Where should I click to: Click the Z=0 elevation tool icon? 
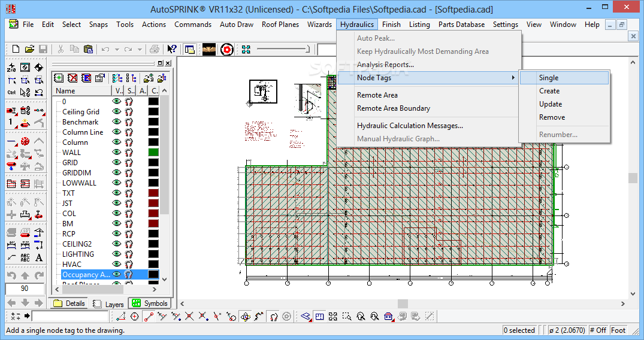coord(11,68)
